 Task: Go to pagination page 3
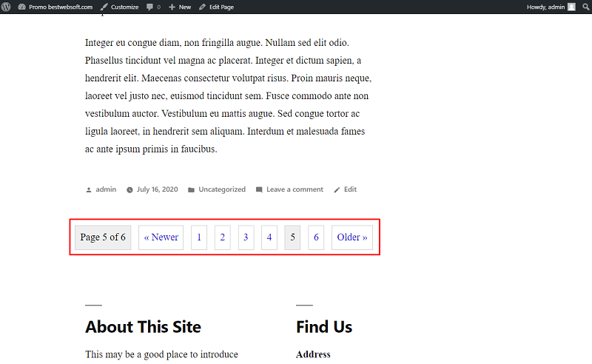pyautogui.click(x=246, y=237)
